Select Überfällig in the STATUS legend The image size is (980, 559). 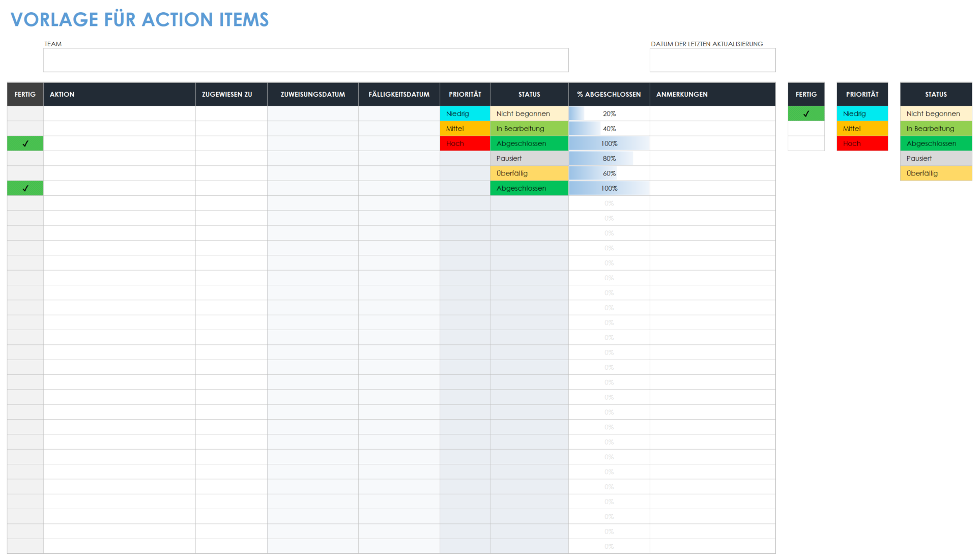(x=936, y=173)
